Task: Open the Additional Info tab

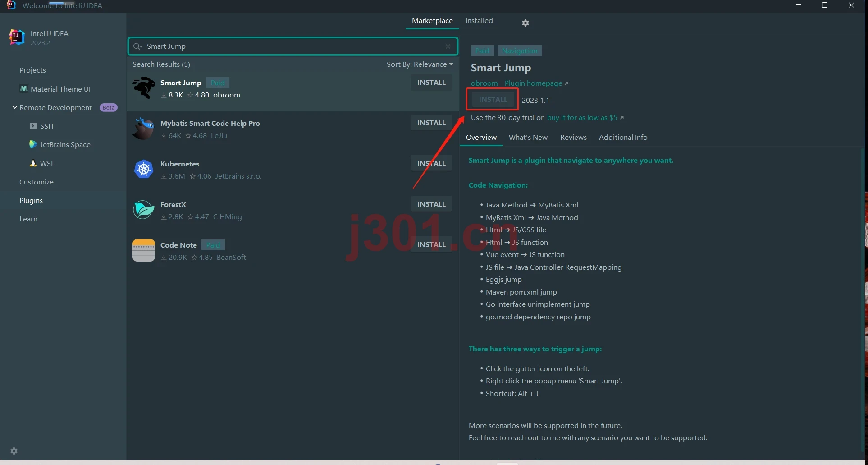Action: click(623, 138)
